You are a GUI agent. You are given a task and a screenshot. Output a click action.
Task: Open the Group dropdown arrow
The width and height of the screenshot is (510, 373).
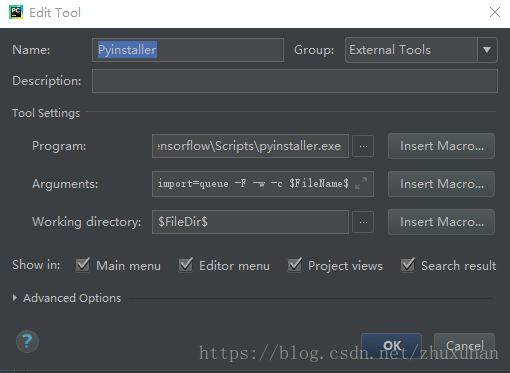click(x=487, y=50)
